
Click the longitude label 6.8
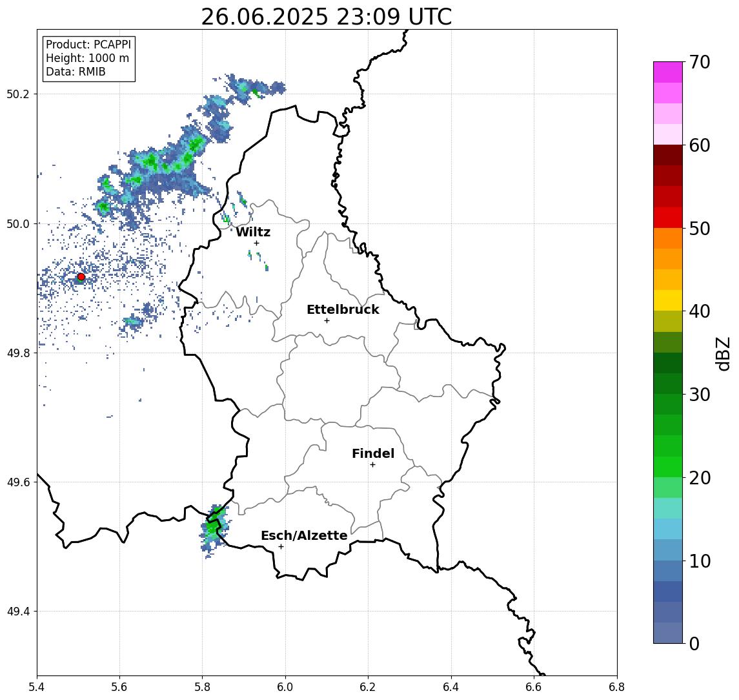pyautogui.click(x=617, y=687)
